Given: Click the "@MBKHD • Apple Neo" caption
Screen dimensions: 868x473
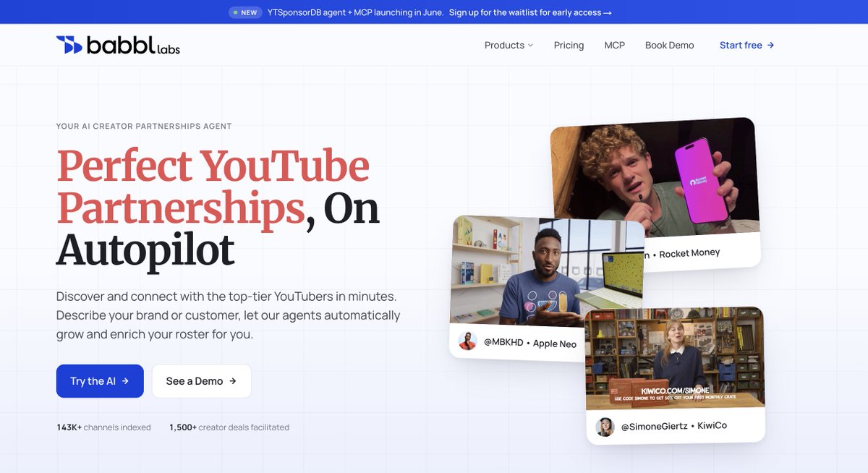Looking at the screenshot, I should tap(530, 343).
